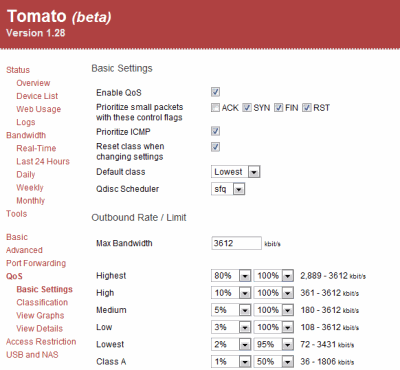Click the Basic Settings heading in content

pos(122,68)
